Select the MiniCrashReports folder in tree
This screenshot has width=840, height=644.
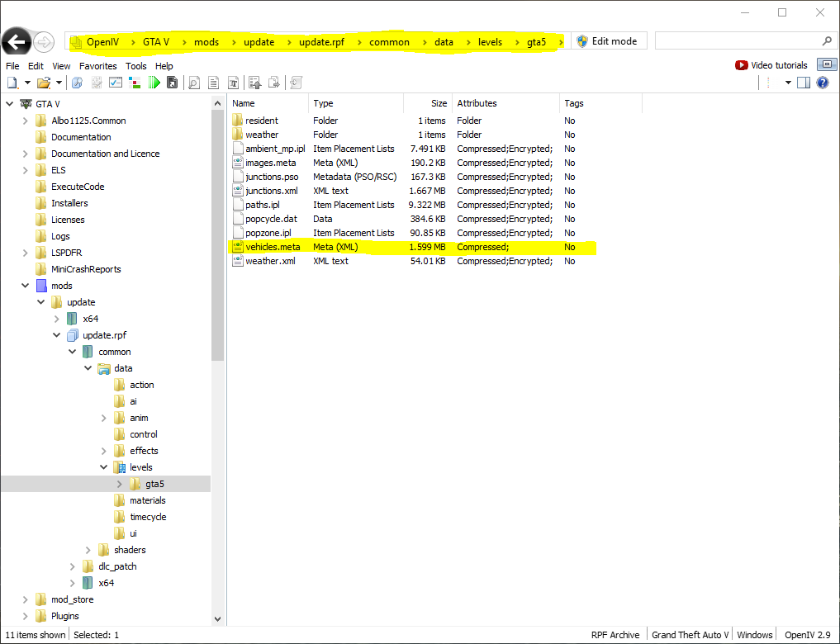(x=86, y=269)
